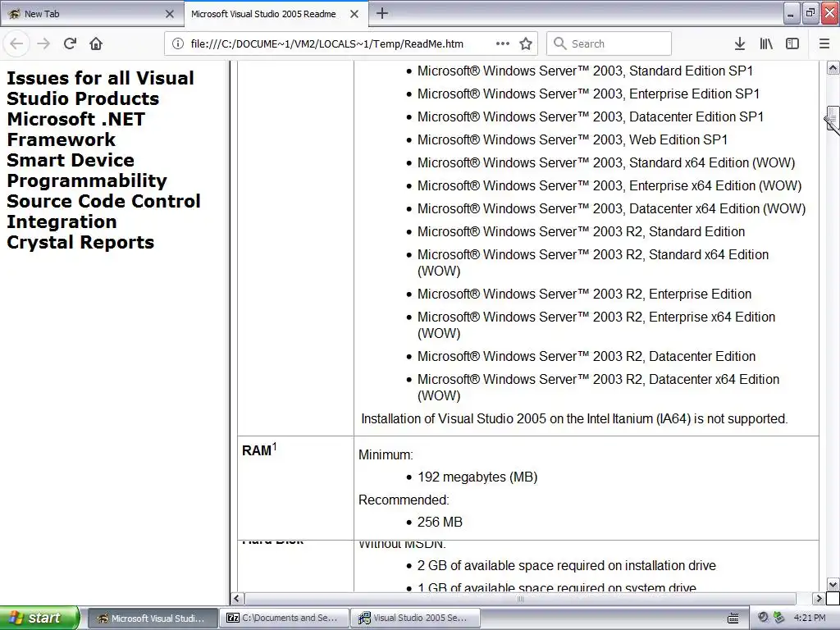Screen dimensions: 840x630
Task: Switch to C:\Documents and Se... taskbar window
Action: (x=285, y=618)
